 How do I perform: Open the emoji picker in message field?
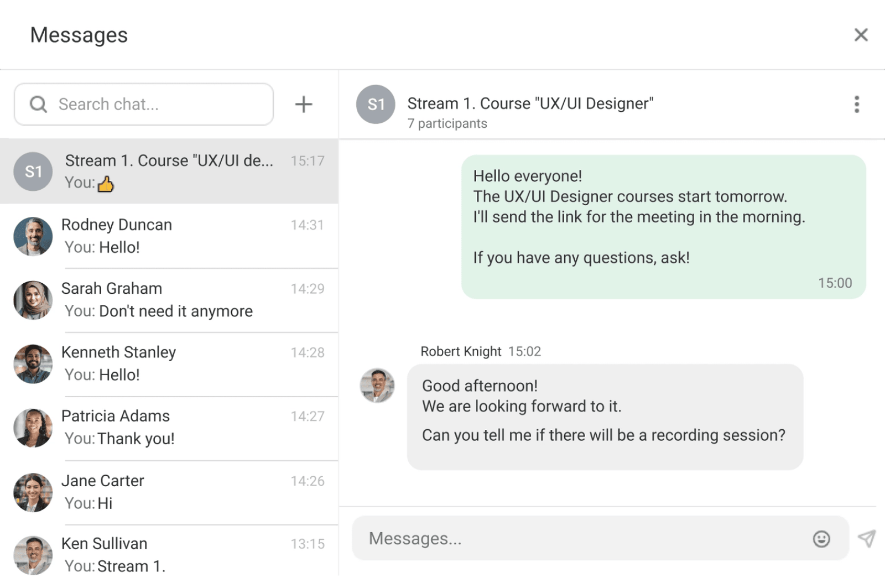[x=822, y=538]
